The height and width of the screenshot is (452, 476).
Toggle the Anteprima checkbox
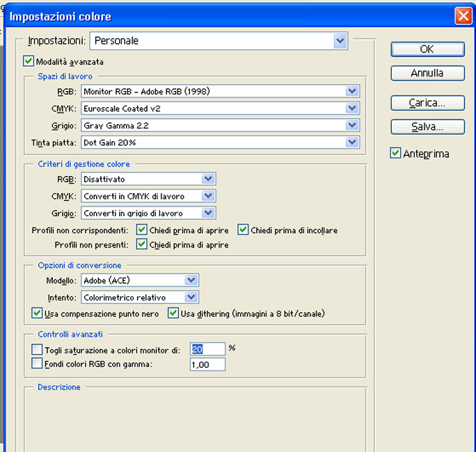click(396, 153)
